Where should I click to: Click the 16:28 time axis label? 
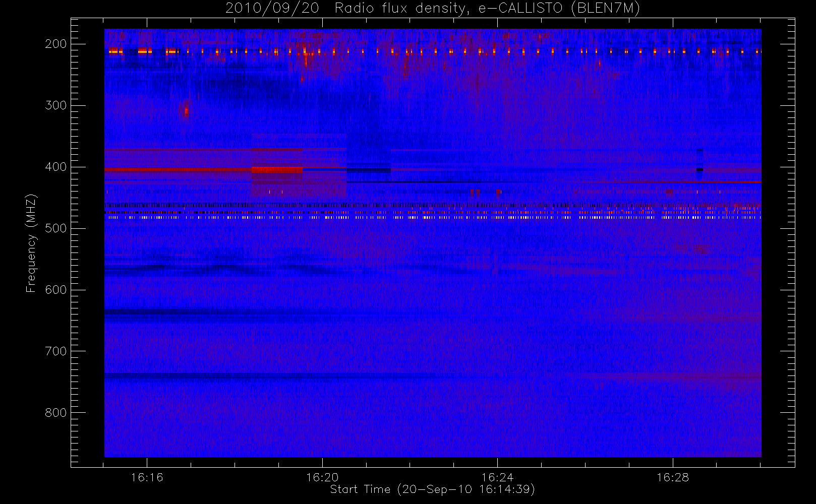pos(673,477)
